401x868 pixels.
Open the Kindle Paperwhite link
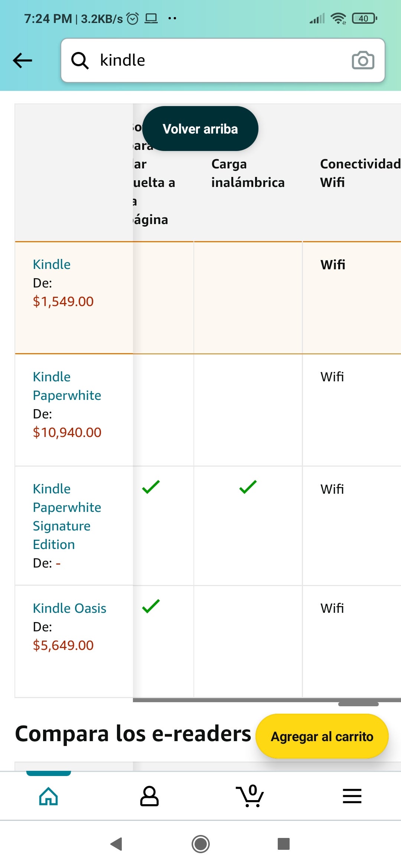[67, 386]
